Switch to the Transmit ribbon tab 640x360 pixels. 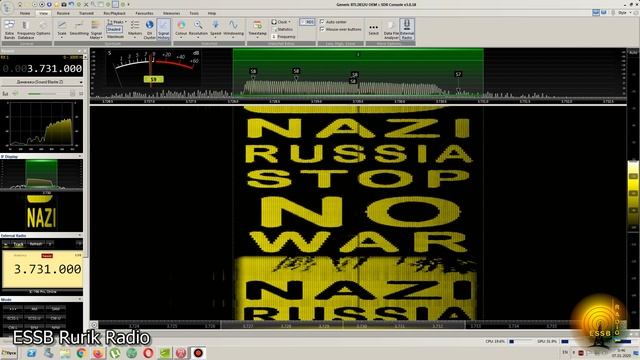tap(86, 13)
